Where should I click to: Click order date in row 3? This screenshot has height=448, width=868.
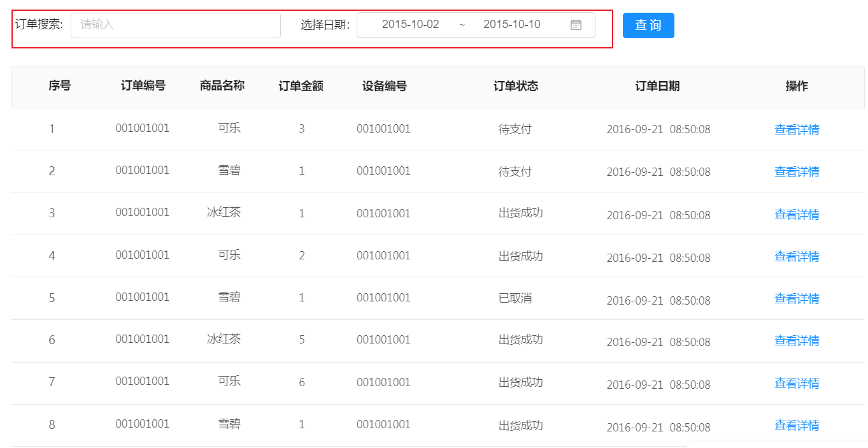658,215
